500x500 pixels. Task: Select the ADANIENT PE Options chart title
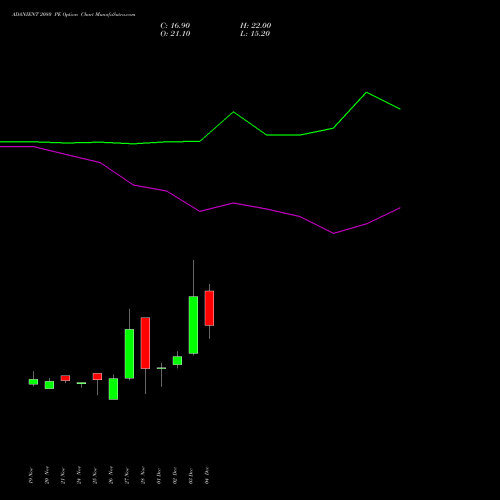pos(74,15)
